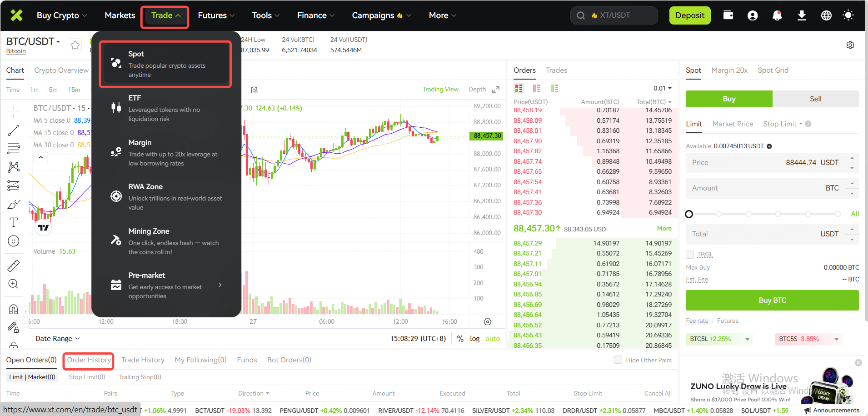Expand the chart to fullscreen
Viewport: 868px width, 416px height.
click(x=496, y=90)
